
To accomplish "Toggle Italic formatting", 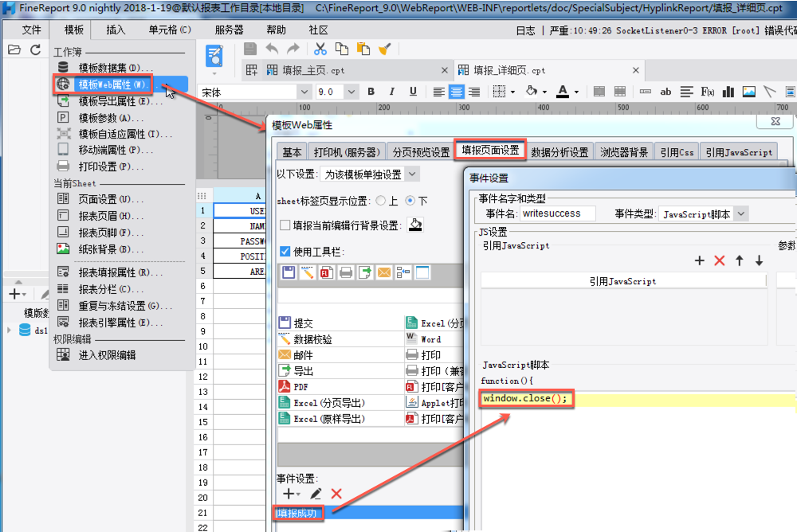I will point(392,92).
